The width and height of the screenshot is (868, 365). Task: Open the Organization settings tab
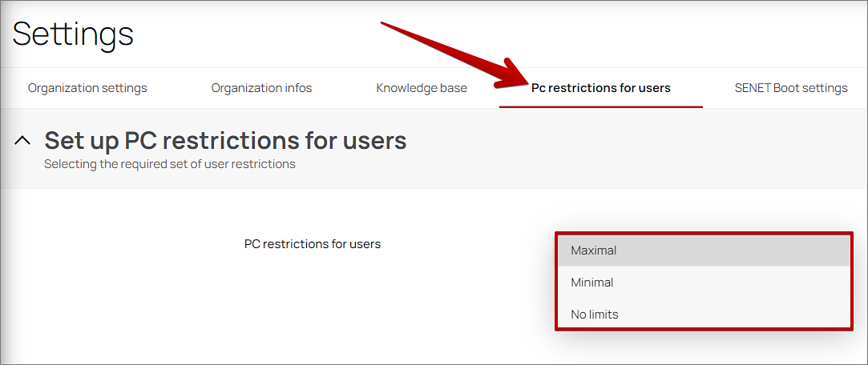[x=87, y=88]
